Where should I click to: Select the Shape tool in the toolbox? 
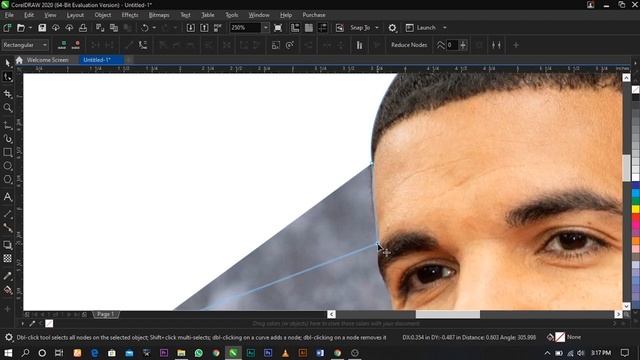coord(7,77)
